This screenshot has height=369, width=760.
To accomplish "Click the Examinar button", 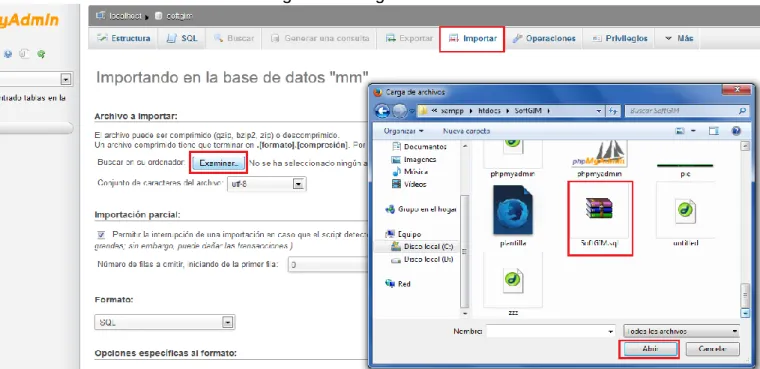I will 219,163.
